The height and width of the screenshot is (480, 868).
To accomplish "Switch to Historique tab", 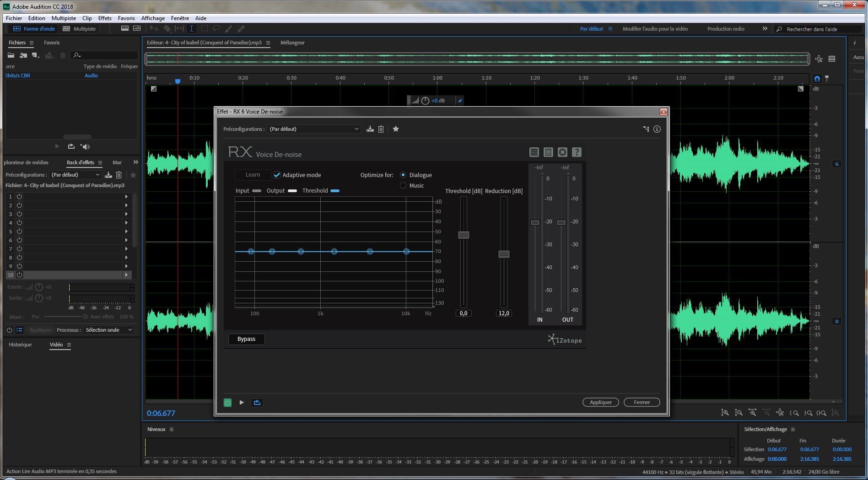I will point(20,345).
